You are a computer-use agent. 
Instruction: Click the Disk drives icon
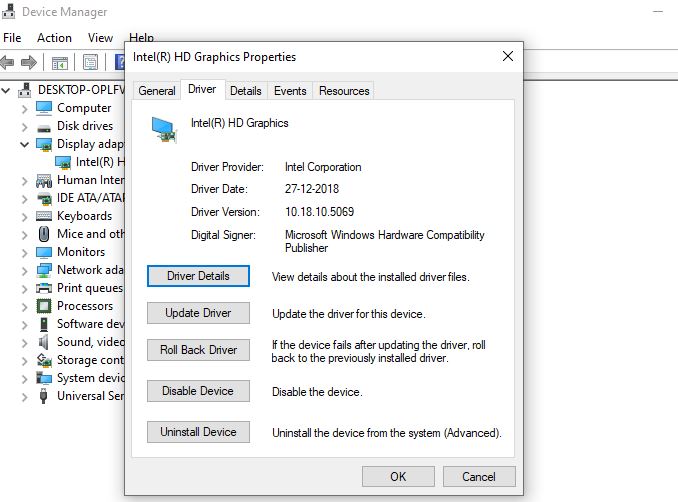pyautogui.click(x=44, y=126)
